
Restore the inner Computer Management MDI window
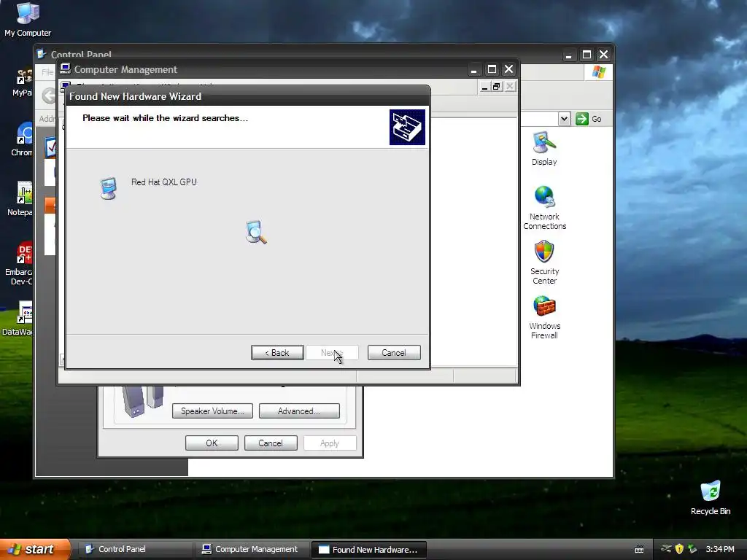tap(496, 86)
